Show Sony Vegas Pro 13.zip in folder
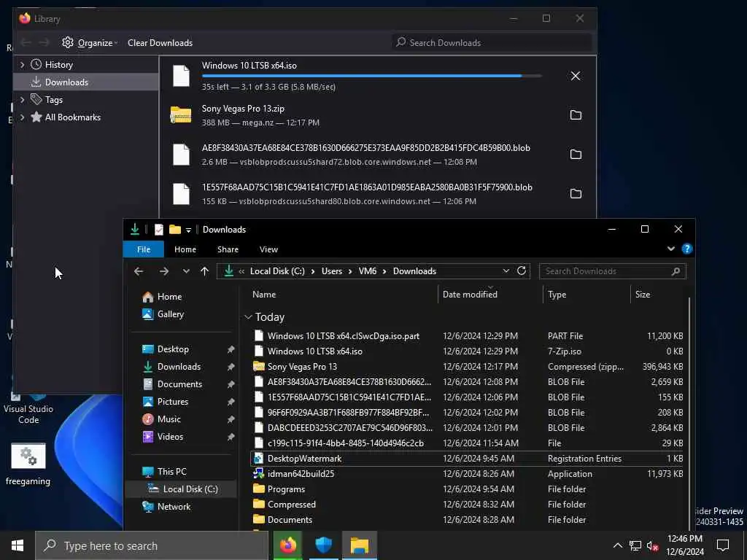Image resolution: width=747 pixels, height=560 pixels. coord(576,115)
